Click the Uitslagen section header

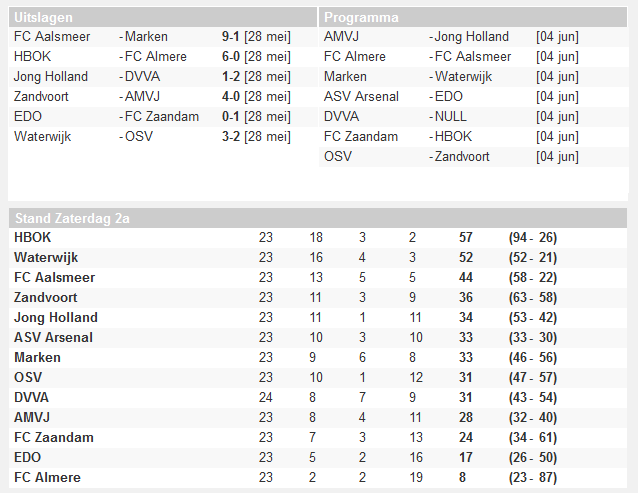pos(43,17)
